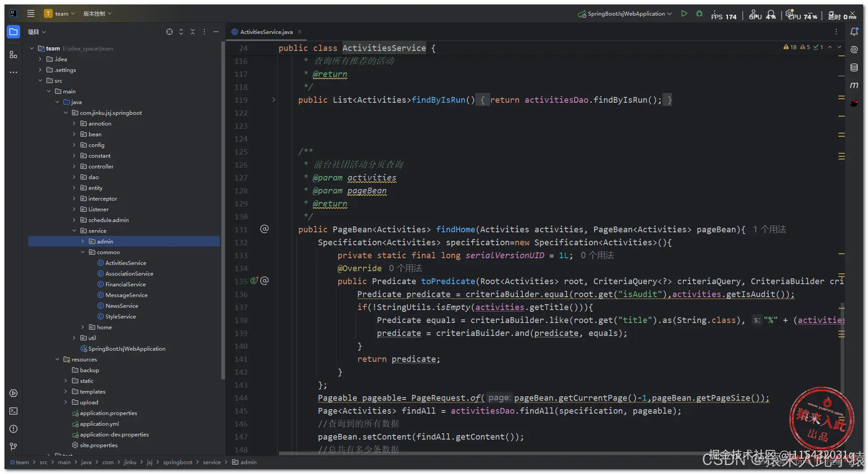The height and width of the screenshot is (474, 868).
Task: Open the Services tool window
Action: (x=13, y=393)
